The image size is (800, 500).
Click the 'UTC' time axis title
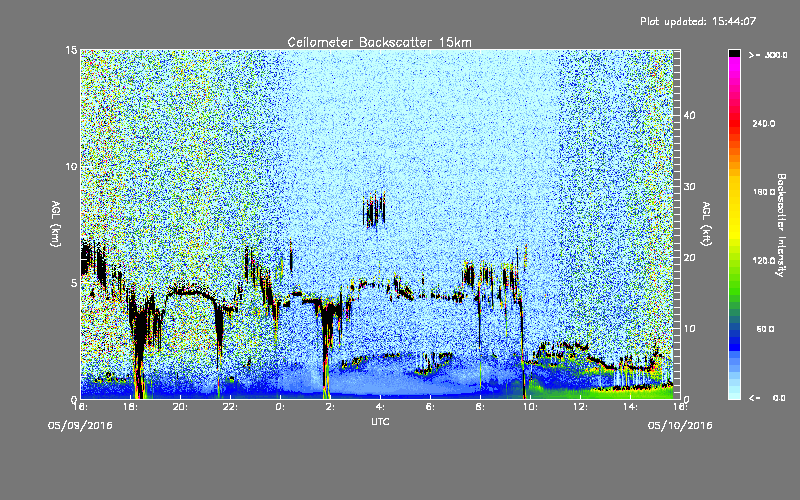click(x=380, y=421)
